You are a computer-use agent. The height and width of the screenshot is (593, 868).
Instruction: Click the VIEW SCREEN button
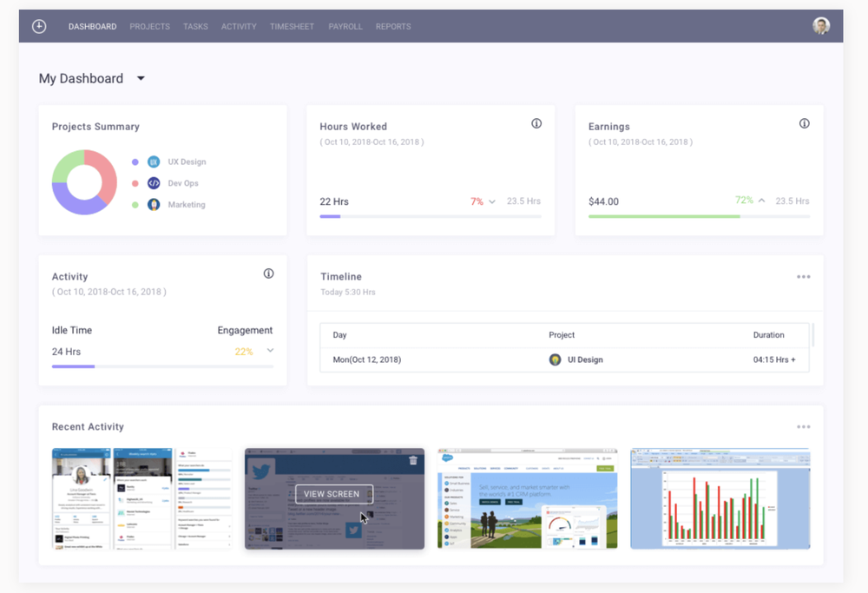coord(333,493)
